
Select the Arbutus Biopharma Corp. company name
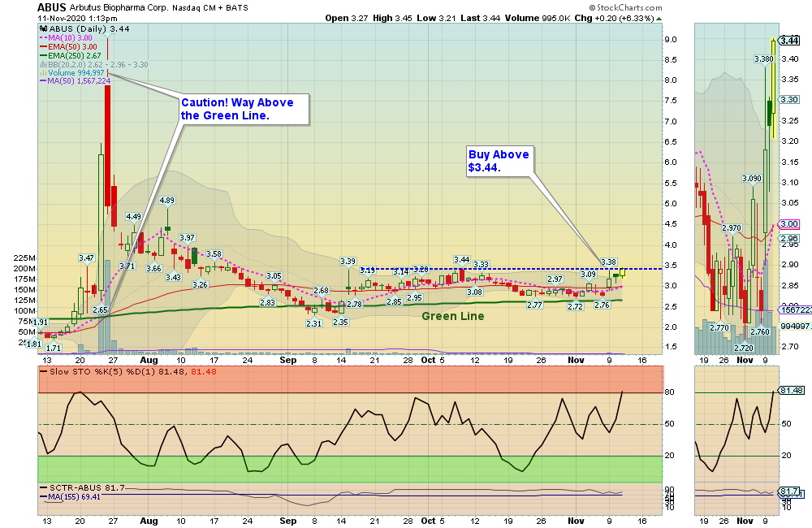coord(119,8)
